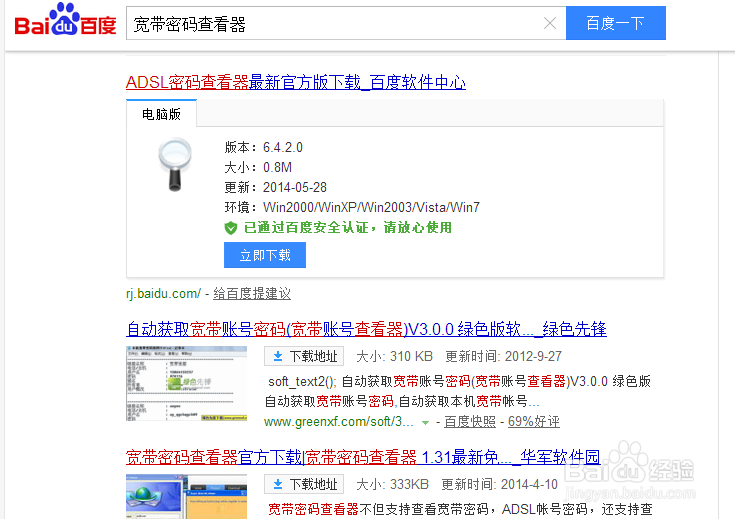Expand the dropdown arrow after www.greenxf.com URL
This screenshot has width=735, height=519.
(x=425, y=422)
